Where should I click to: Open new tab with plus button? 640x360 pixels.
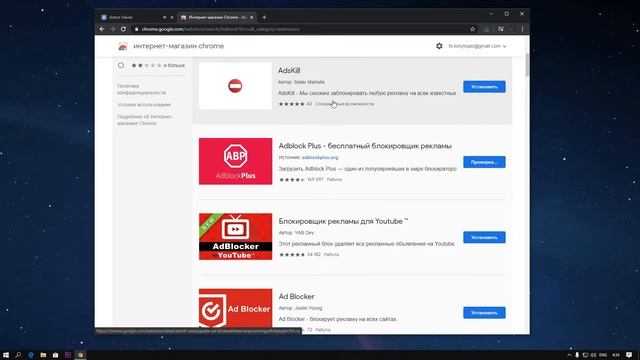pos(264,17)
